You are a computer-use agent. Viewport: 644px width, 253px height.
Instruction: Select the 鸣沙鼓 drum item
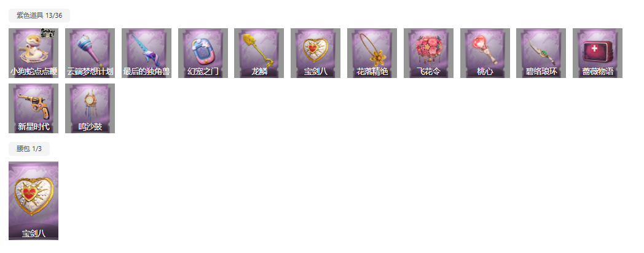(x=90, y=109)
